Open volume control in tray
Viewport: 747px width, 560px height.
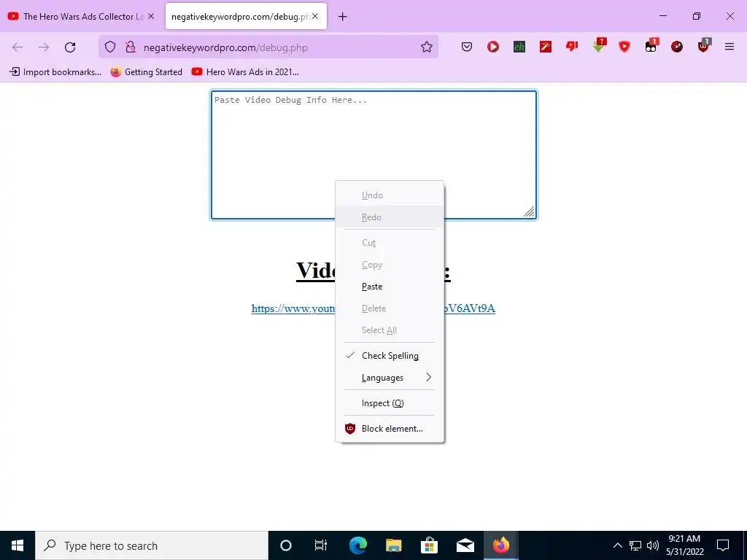[x=653, y=545]
